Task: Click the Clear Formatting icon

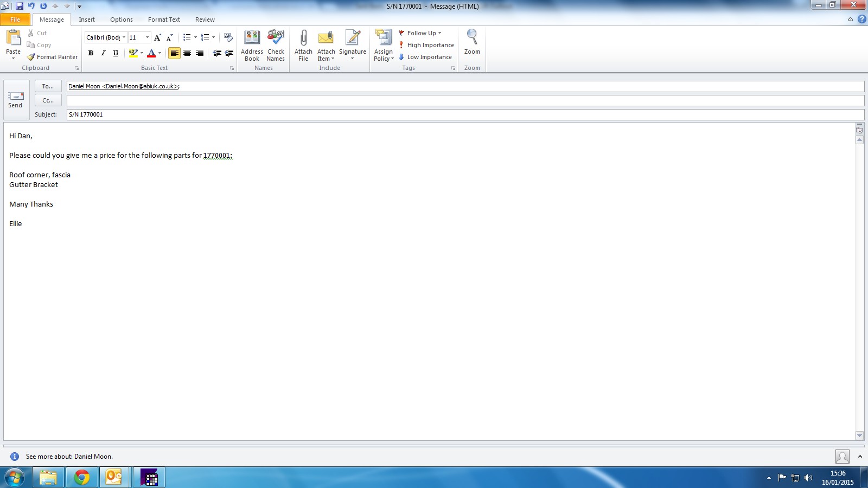Action: pyautogui.click(x=228, y=37)
